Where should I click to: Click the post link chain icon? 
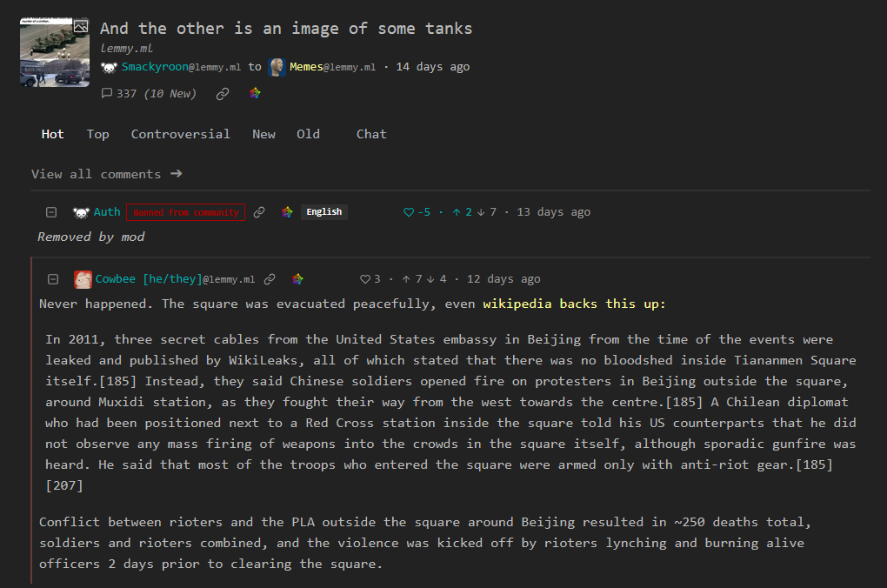click(223, 93)
